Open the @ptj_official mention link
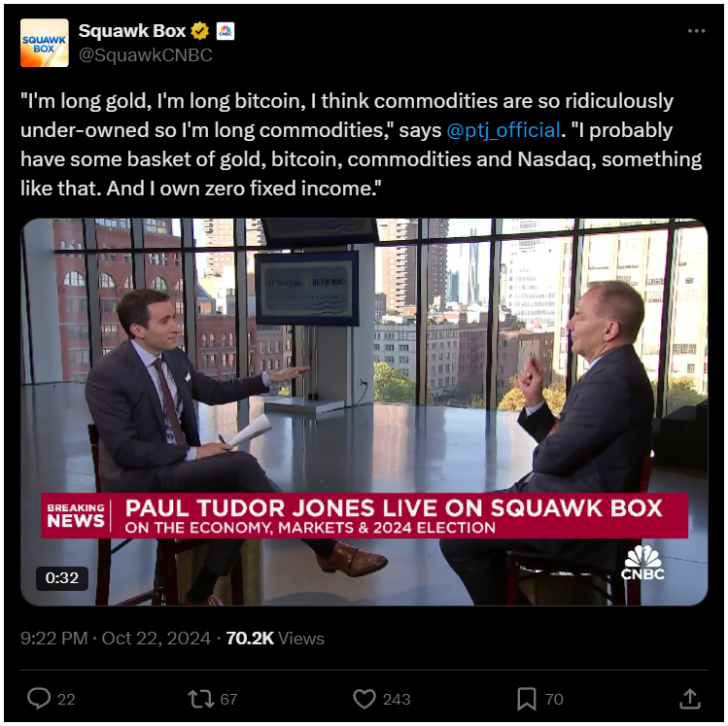 pos(503,130)
